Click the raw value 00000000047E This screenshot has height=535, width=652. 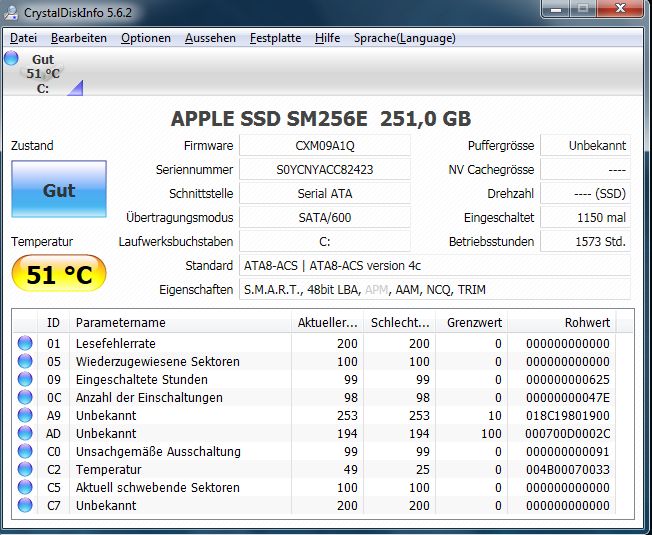(568, 397)
